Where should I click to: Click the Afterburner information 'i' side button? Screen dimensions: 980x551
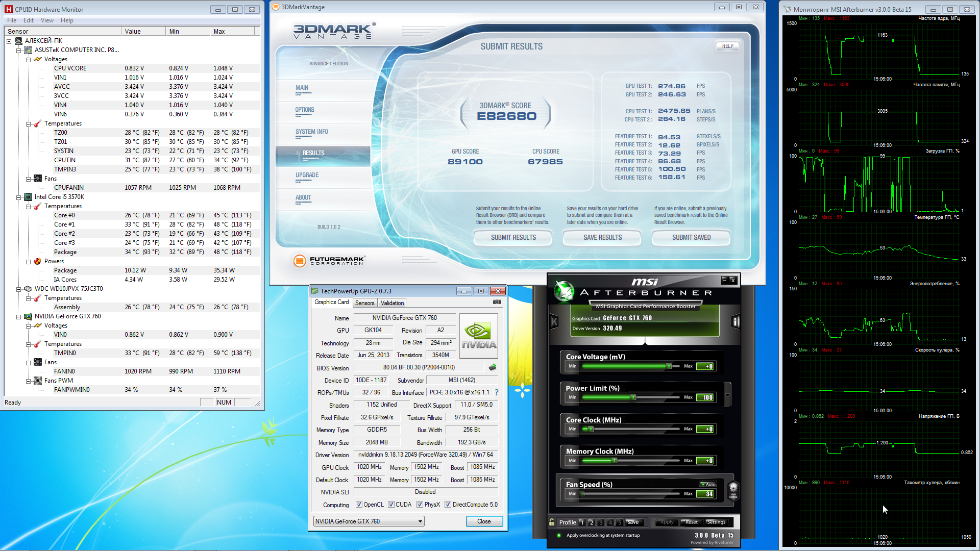(736, 321)
